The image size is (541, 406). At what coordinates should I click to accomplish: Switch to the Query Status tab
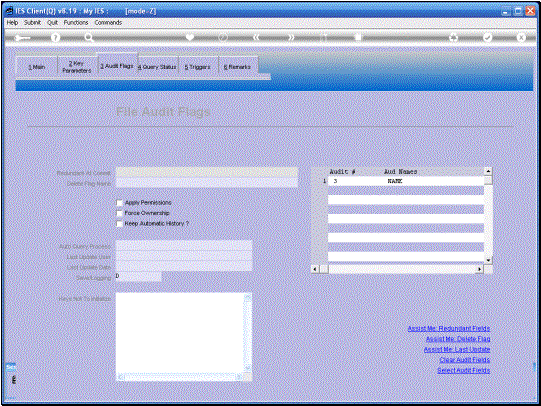coord(157,67)
